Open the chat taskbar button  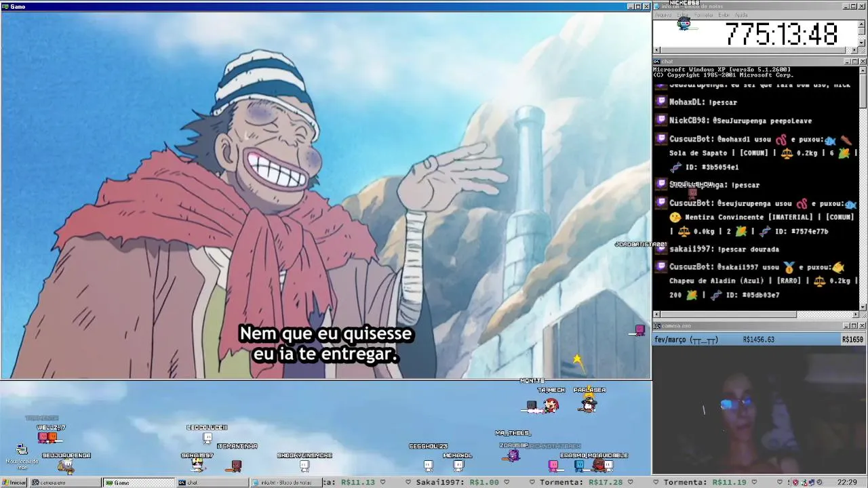coord(213,483)
